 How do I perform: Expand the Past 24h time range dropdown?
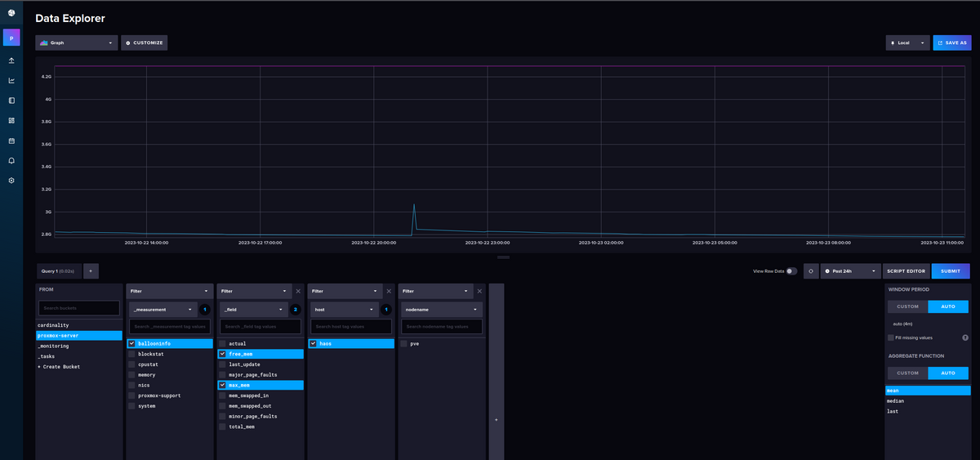click(x=852, y=271)
